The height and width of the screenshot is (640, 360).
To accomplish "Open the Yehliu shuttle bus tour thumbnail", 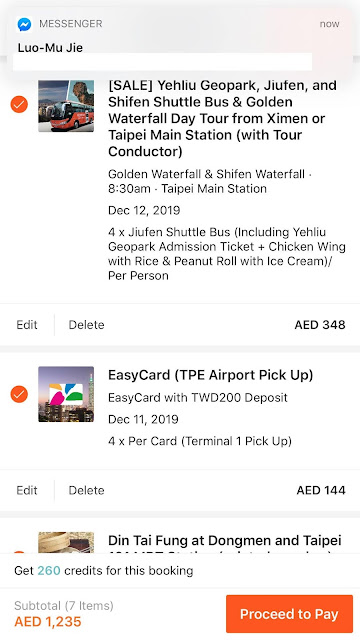I will tap(66, 106).
